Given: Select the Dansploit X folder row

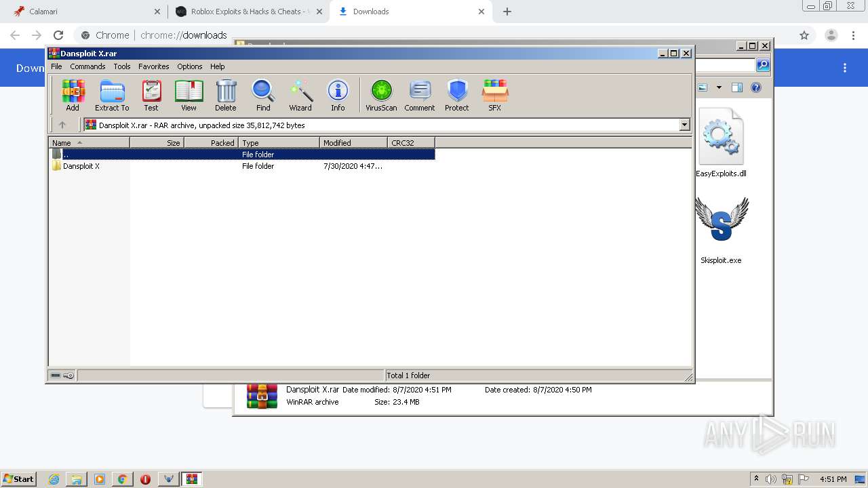Looking at the screenshot, I should pos(242,166).
